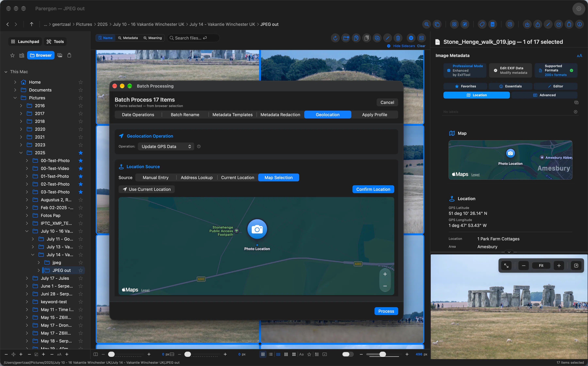Switch to grid view in the bottom toolbar
Viewport: 588px width, 366px height.
click(x=263, y=354)
